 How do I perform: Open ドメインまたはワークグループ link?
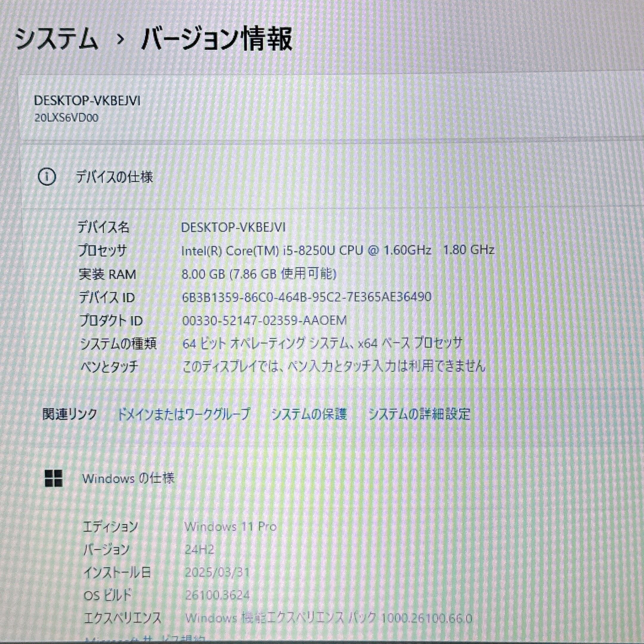[x=183, y=414]
